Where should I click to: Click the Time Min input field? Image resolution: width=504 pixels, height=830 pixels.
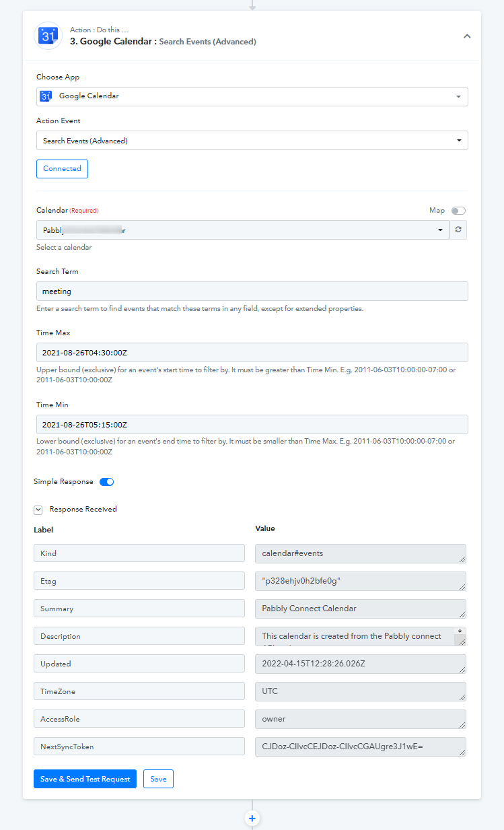[252, 425]
